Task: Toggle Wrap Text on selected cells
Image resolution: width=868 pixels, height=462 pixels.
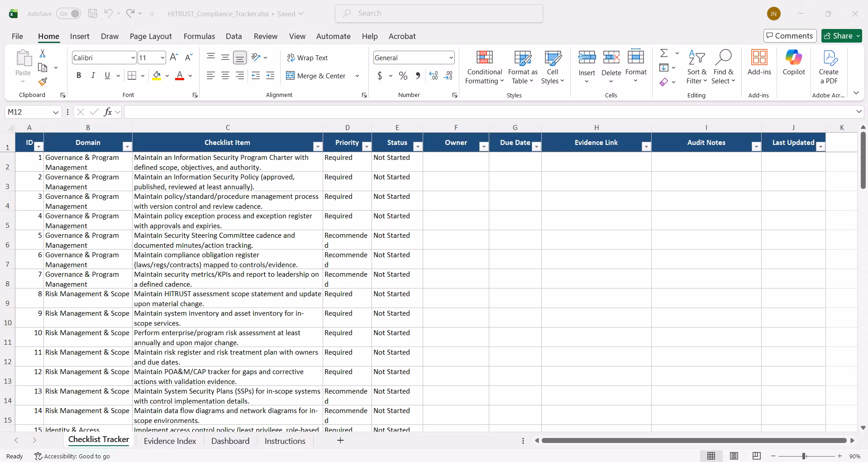Action: tap(307, 58)
